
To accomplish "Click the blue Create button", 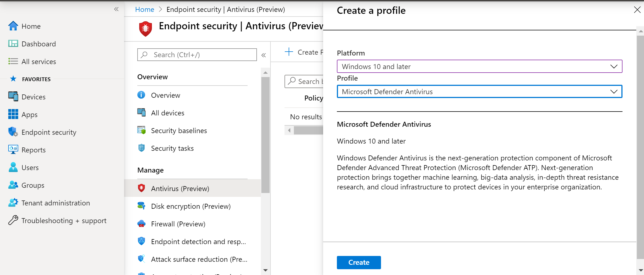I will click(x=359, y=262).
